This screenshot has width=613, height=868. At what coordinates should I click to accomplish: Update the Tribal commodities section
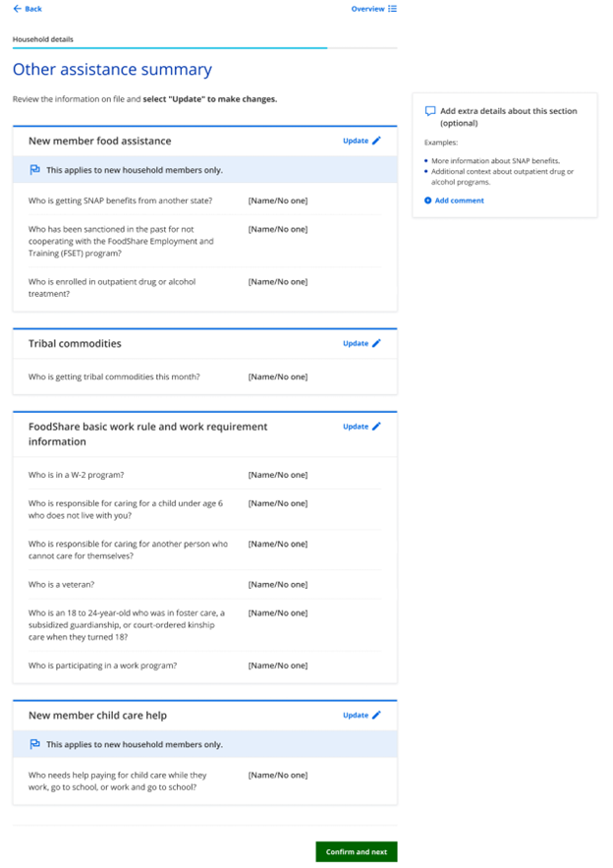[356, 344]
